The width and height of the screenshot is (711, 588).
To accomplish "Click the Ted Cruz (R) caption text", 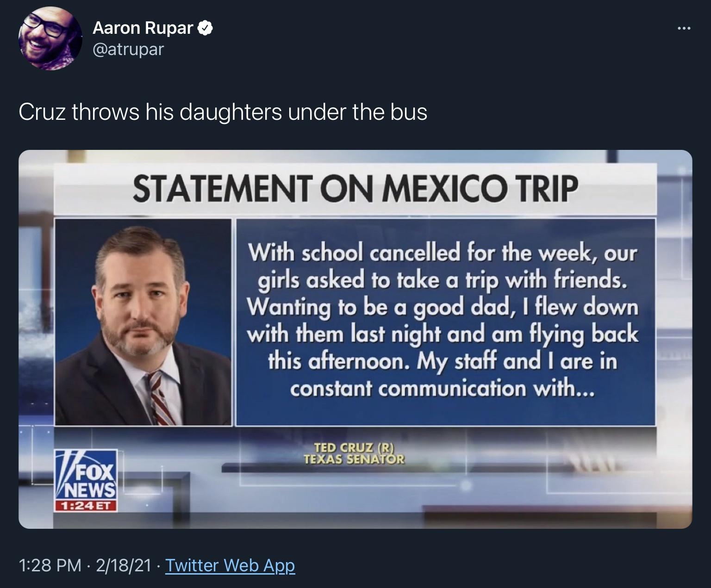I will click(353, 447).
